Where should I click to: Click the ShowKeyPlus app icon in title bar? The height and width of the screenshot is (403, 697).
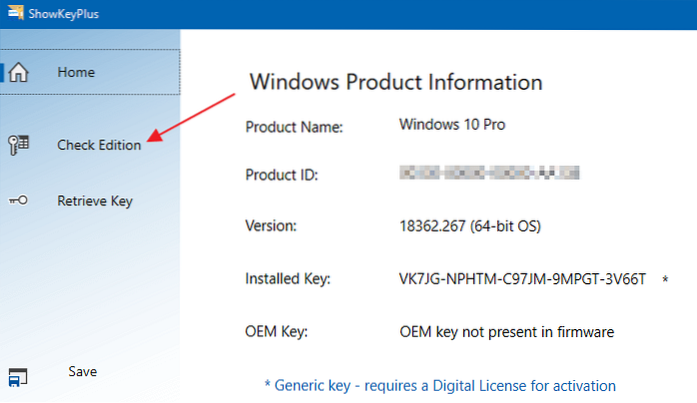click(x=16, y=12)
